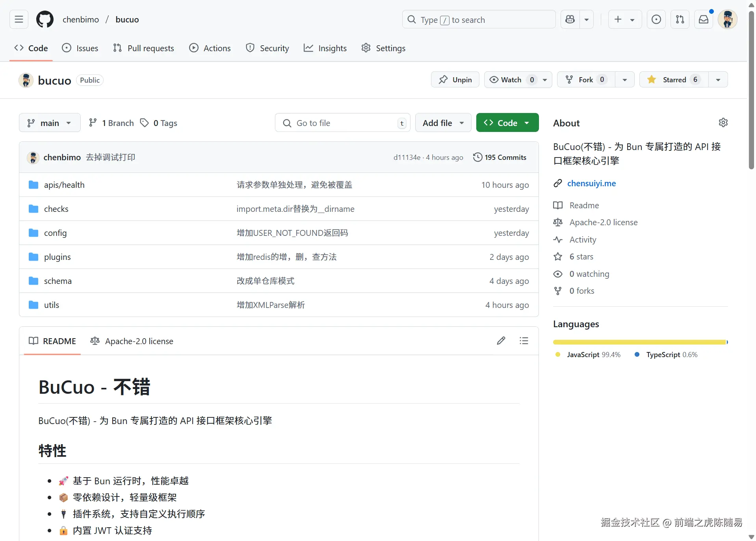Image resolution: width=756 pixels, height=541 pixels.
Task: Unstar the repository with Starred button
Action: point(674,80)
